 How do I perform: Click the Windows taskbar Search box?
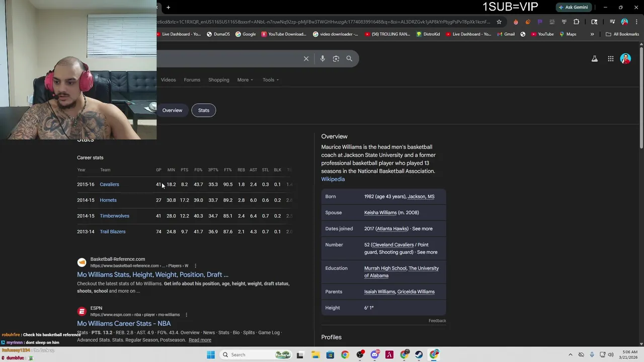click(255, 354)
